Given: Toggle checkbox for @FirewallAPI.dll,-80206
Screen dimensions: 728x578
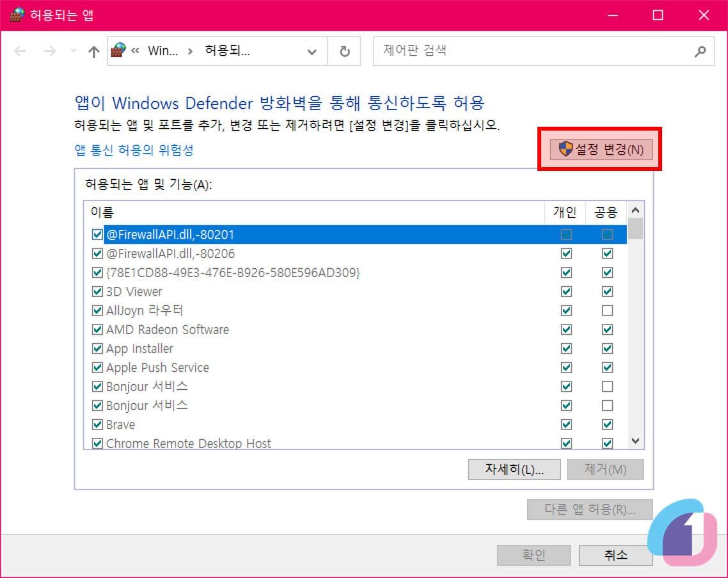Looking at the screenshot, I should point(97,253).
